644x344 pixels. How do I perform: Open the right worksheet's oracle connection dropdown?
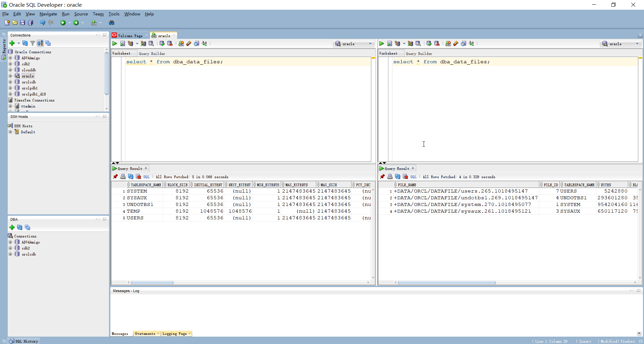click(637, 44)
